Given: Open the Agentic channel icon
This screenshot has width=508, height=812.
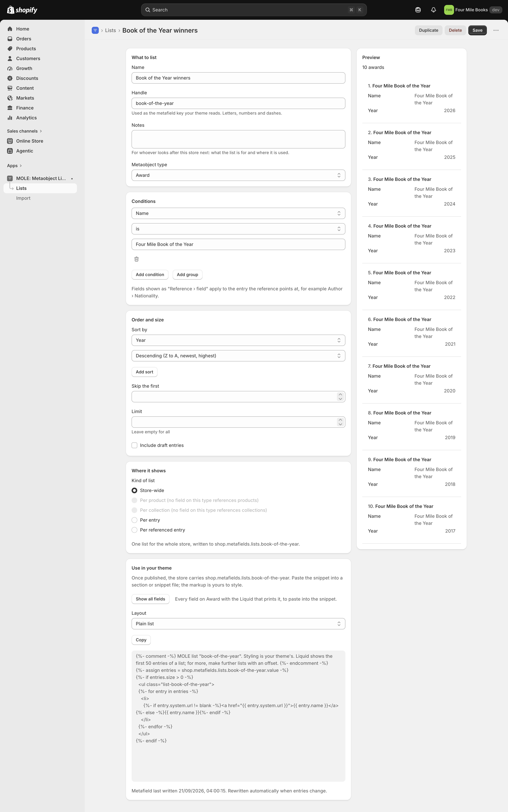Looking at the screenshot, I should 10,151.
